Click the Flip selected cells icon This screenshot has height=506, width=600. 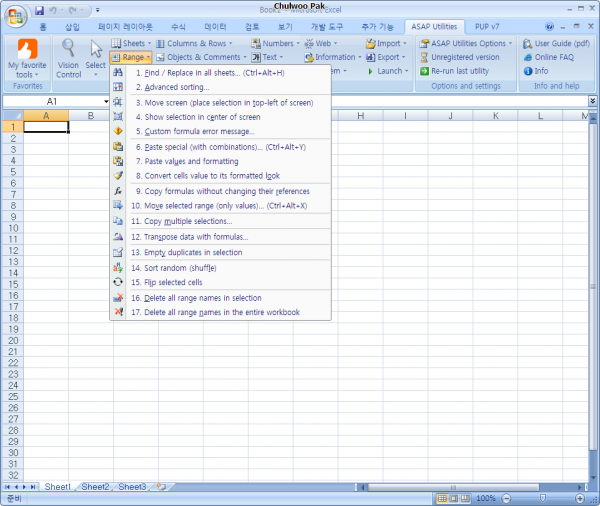[118, 282]
